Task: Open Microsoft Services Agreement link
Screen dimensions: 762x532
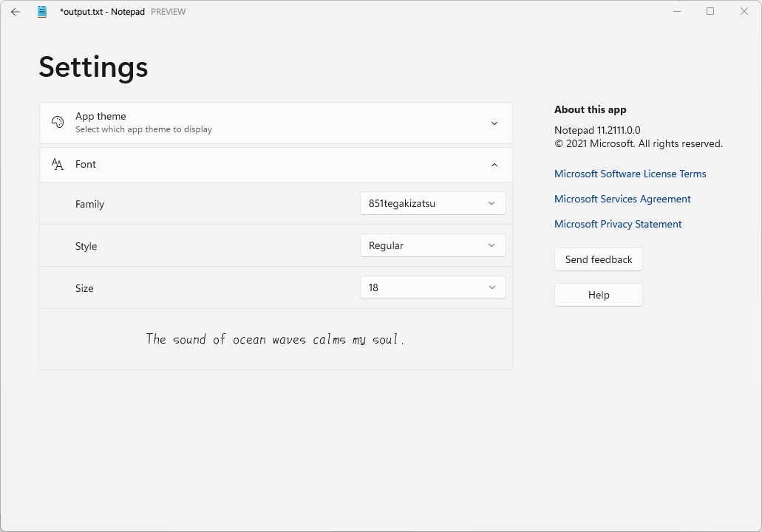Action: pos(622,199)
